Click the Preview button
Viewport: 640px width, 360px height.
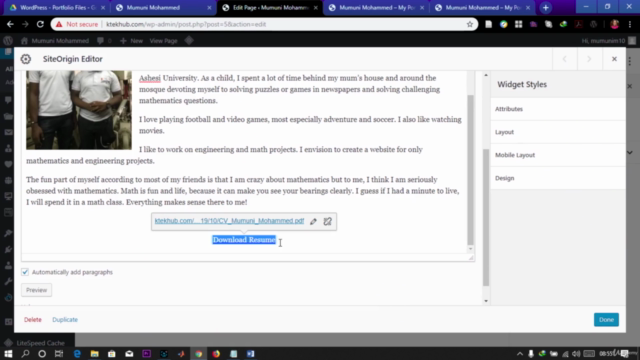pyautogui.click(x=36, y=290)
